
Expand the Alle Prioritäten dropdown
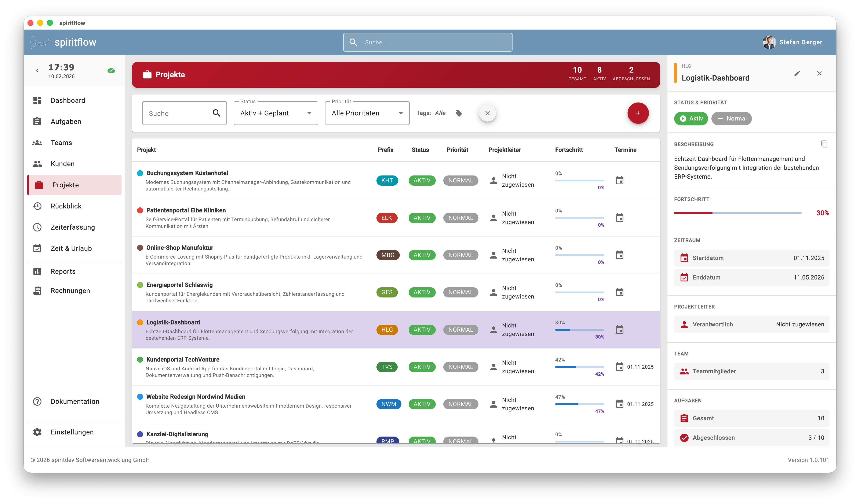(367, 113)
